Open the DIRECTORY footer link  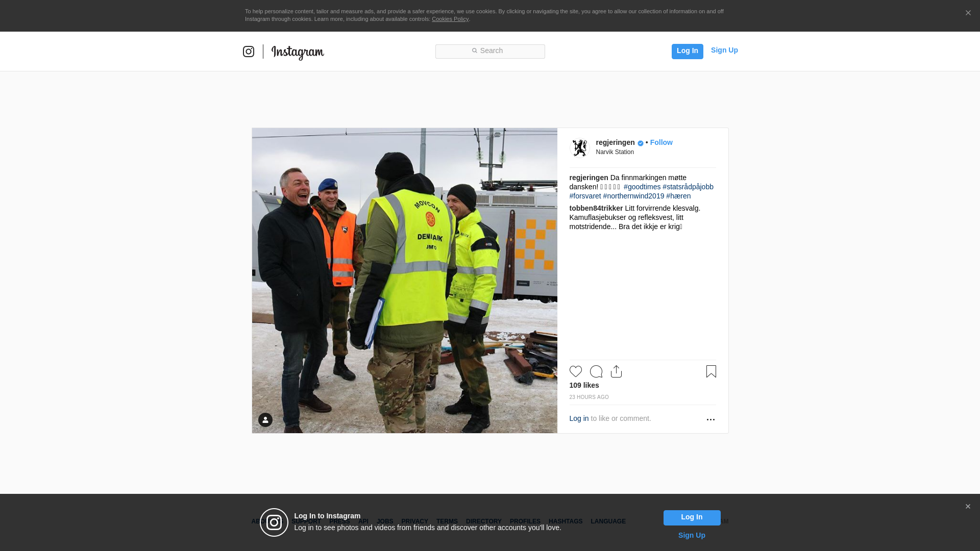[483, 521]
